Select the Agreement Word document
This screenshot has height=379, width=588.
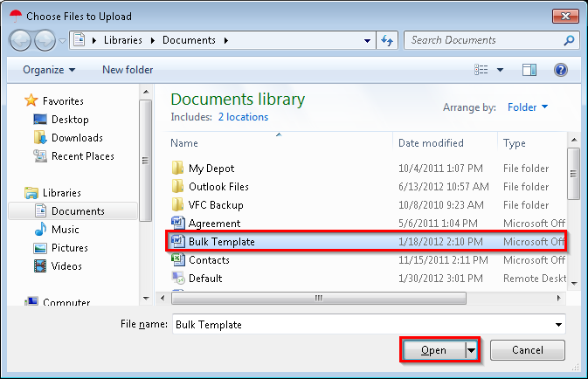tap(214, 224)
